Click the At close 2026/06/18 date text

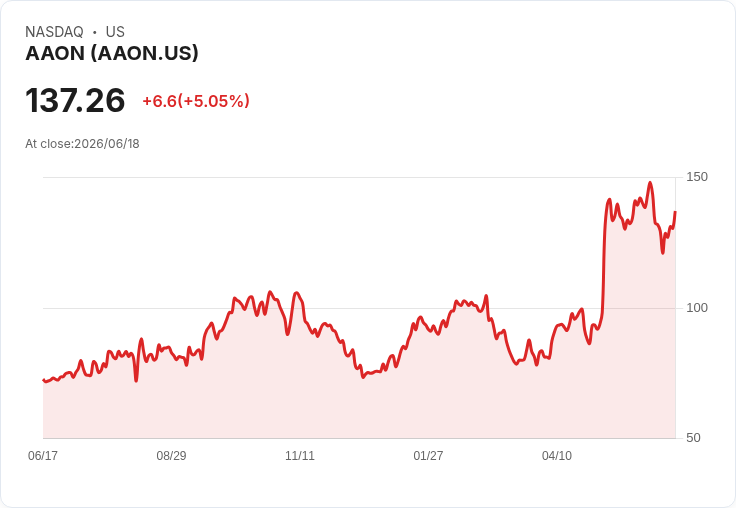click(x=82, y=144)
